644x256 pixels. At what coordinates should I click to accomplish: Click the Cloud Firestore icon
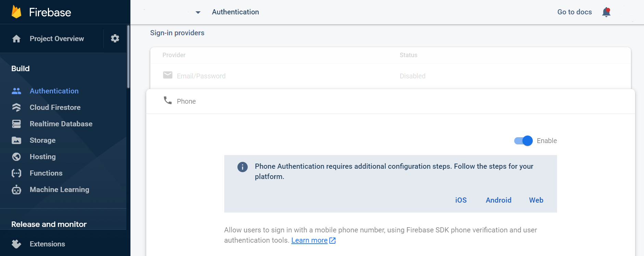click(x=16, y=107)
